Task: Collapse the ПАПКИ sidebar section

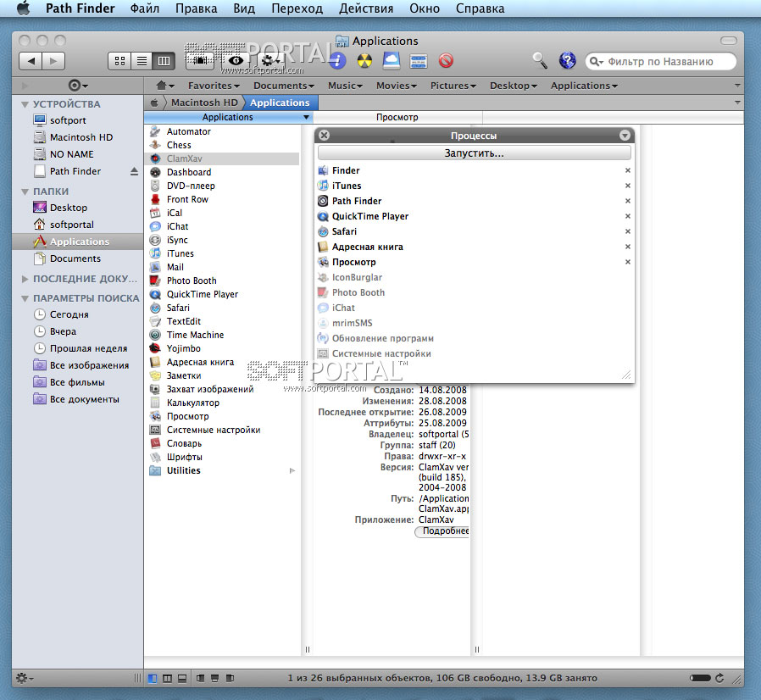Action: (25, 192)
